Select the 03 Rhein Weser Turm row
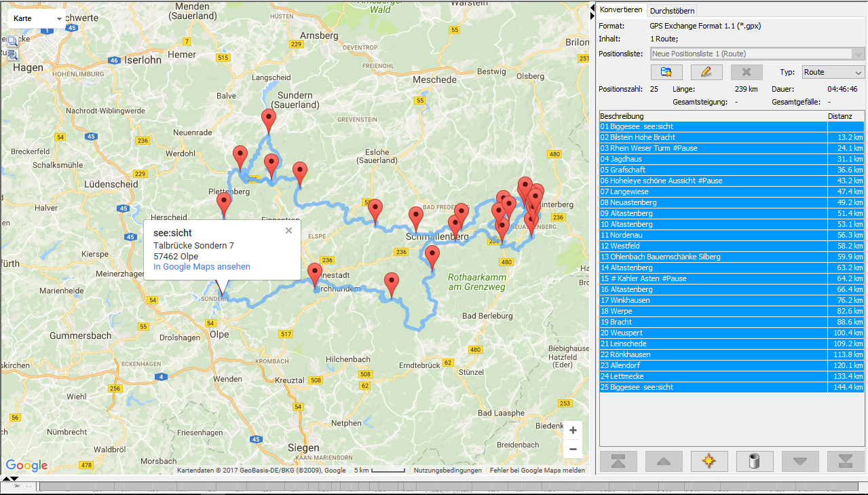Screen dimensions: 868x495 [713, 148]
